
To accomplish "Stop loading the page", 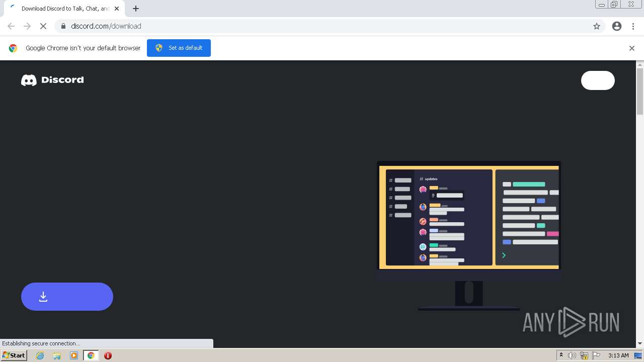I will click(x=43, y=26).
